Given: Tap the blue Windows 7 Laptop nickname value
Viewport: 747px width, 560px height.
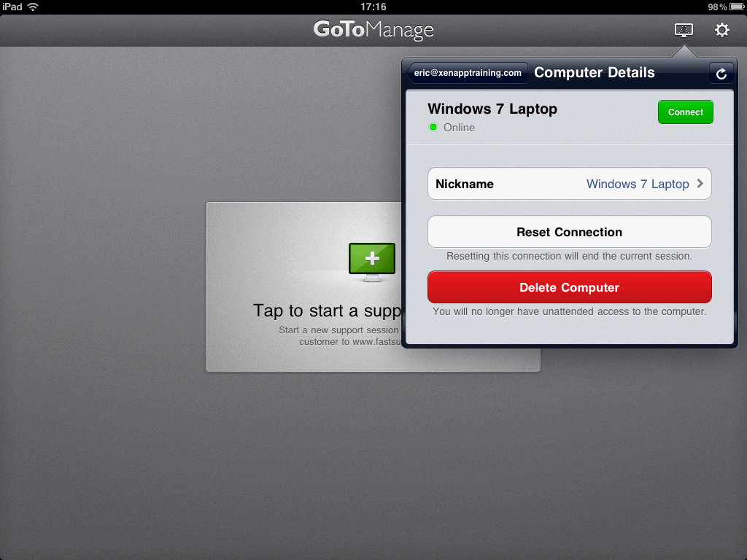Looking at the screenshot, I should tap(638, 184).
